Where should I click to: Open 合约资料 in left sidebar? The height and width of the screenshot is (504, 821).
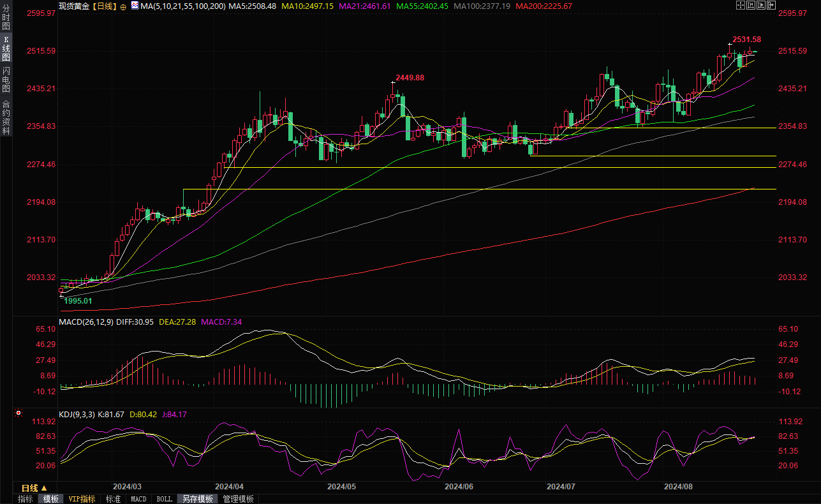pyautogui.click(x=6, y=117)
